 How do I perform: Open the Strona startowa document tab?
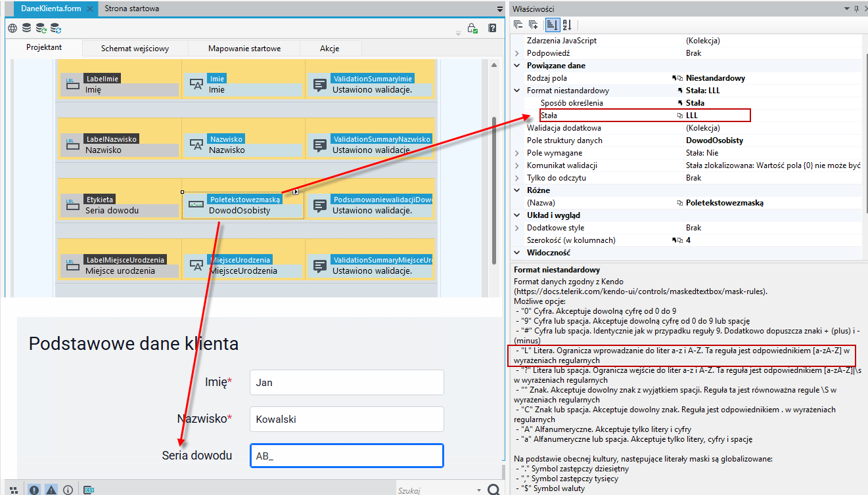coord(132,9)
